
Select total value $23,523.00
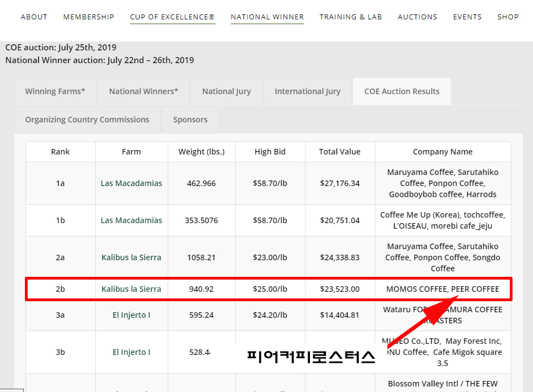tap(340, 289)
